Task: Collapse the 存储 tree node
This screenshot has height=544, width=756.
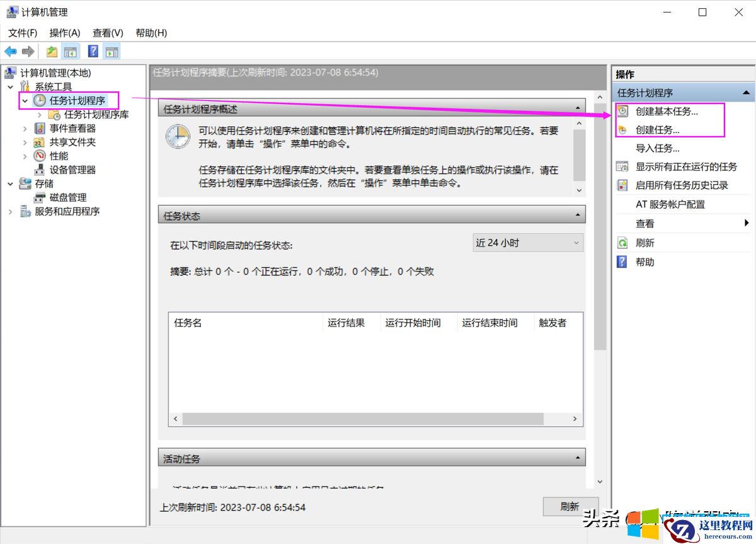Action: coord(10,183)
